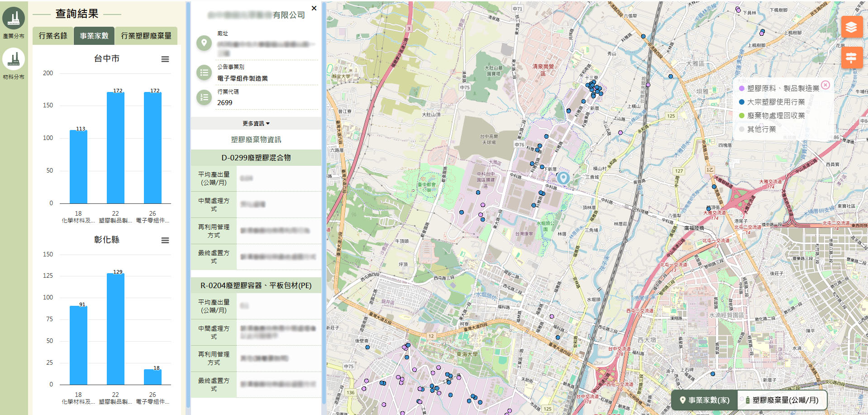The width and height of the screenshot is (868, 415).
Task: Click the 172 bar for 塑膠製品製 in Taichung chart
Action: pyautogui.click(x=115, y=148)
